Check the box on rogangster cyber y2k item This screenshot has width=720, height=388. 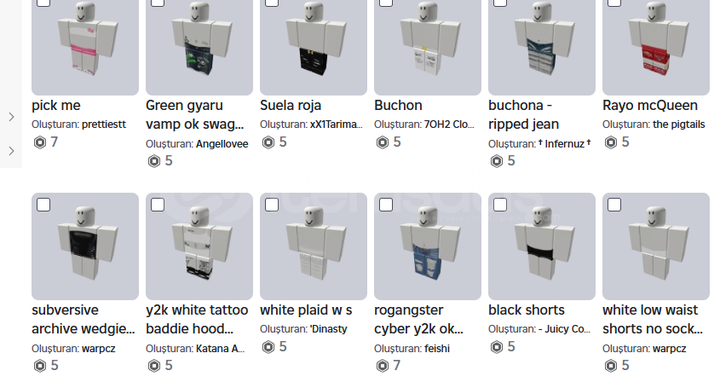tap(386, 205)
